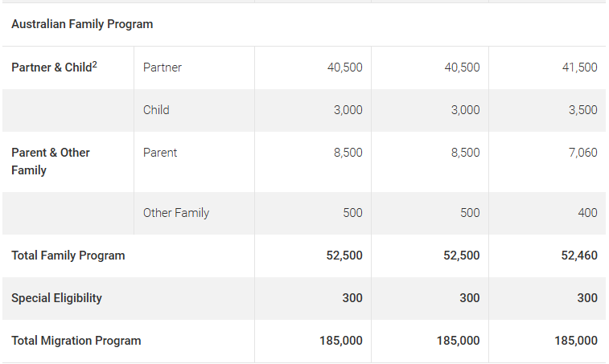The image size is (609, 364).
Task: Select the first 8,500 Parent value
Action: pos(348,153)
